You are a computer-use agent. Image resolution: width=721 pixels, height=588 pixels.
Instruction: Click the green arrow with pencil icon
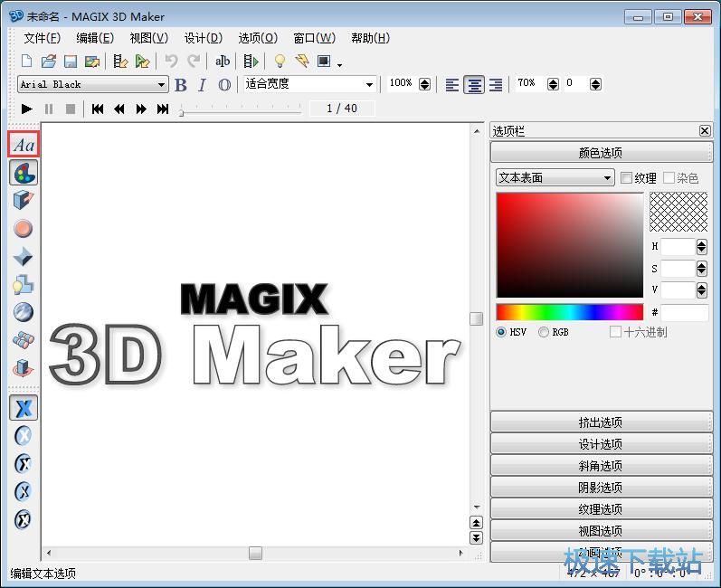click(x=143, y=62)
